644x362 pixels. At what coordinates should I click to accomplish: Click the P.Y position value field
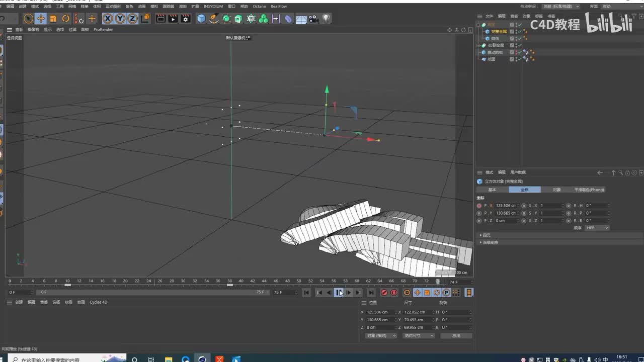tap(506, 213)
